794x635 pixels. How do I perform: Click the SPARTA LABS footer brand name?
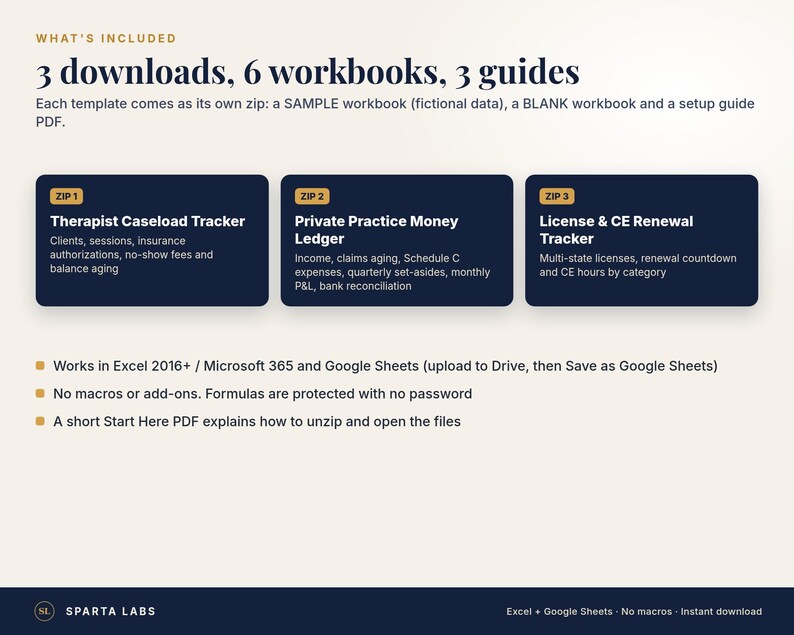111,611
